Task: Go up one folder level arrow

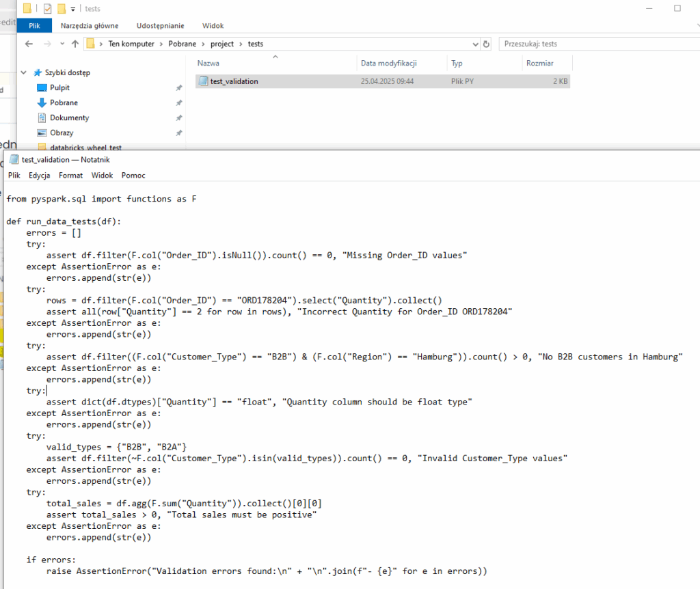Action: pos(75,44)
